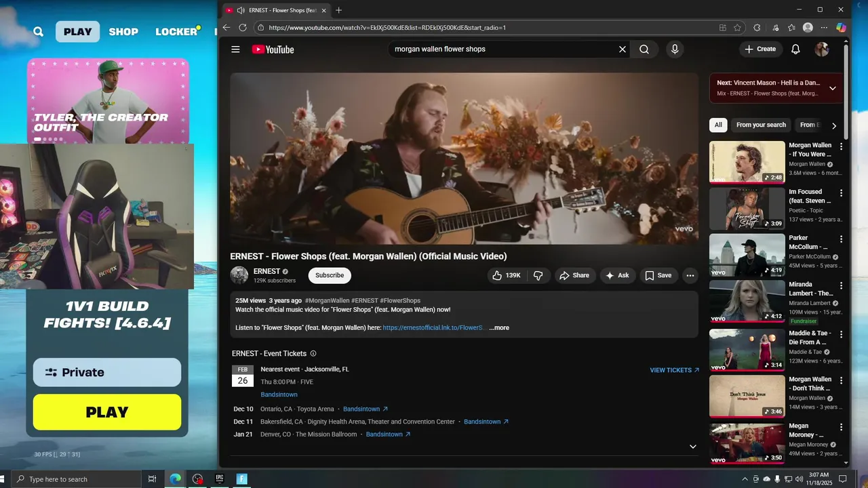The height and width of the screenshot is (488, 868).
Task: Open the YouTube Create button
Action: click(x=760, y=49)
